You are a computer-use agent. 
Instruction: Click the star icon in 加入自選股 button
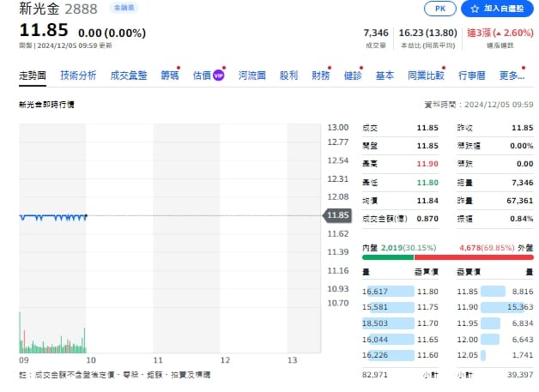pos(475,9)
